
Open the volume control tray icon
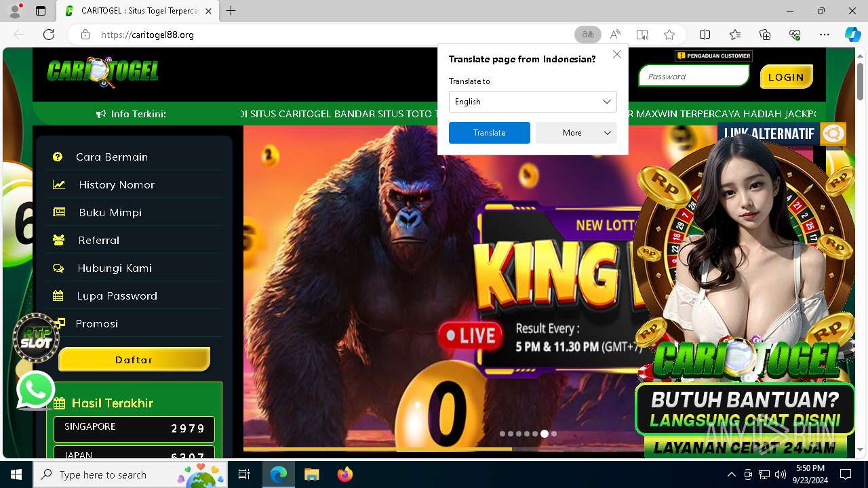tap(781, 474)
